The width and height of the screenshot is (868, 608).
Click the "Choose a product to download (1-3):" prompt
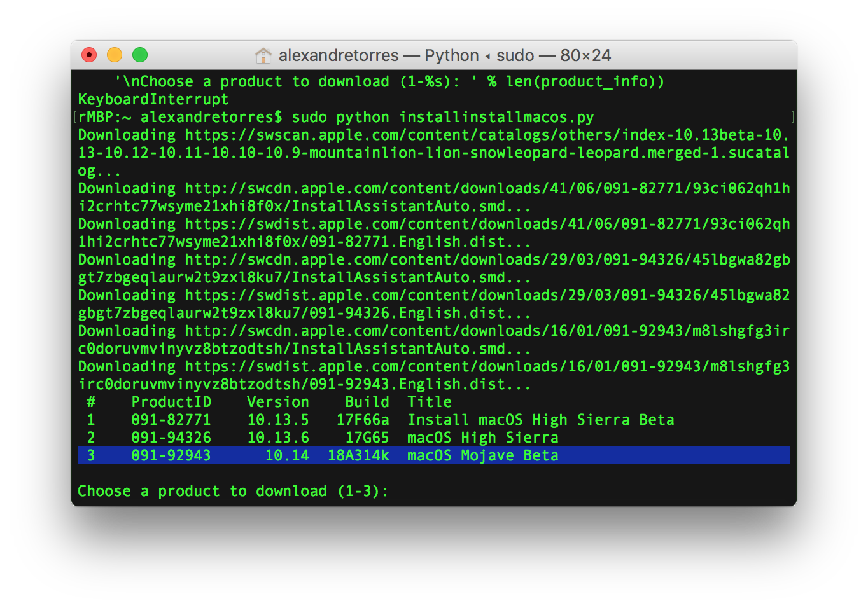click(233, 491)
